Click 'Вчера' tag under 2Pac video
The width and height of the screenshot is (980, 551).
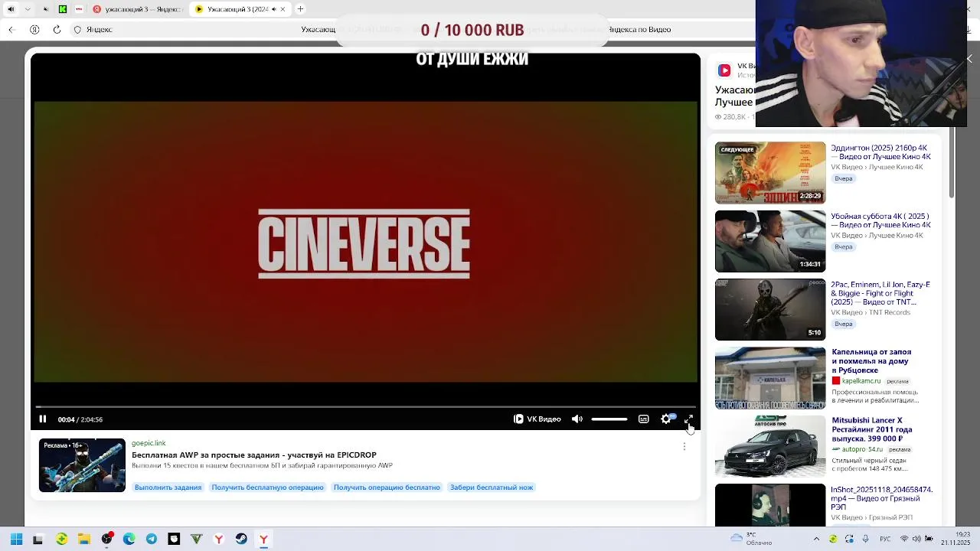[844, 324]
